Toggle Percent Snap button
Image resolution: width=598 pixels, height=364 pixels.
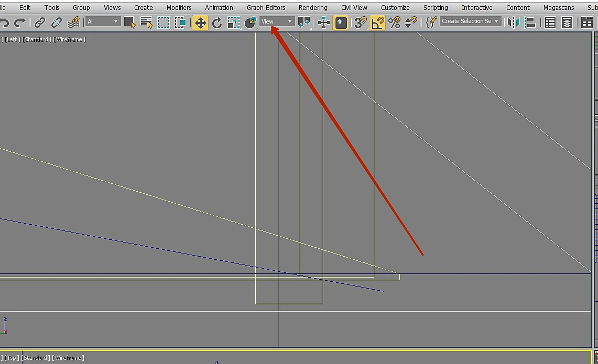point(394,23)
